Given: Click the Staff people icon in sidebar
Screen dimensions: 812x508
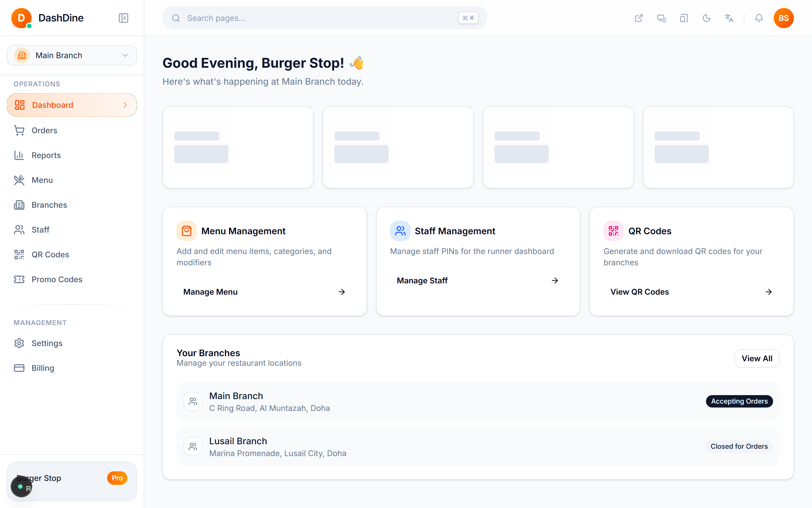Looking at the screenshot, I should pyautogui.click(x=19, y=230).
